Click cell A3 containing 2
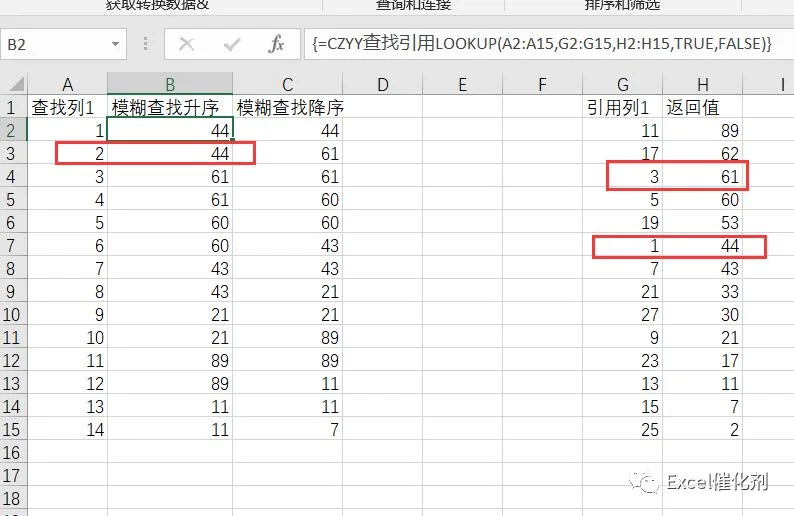 point(67,153)
